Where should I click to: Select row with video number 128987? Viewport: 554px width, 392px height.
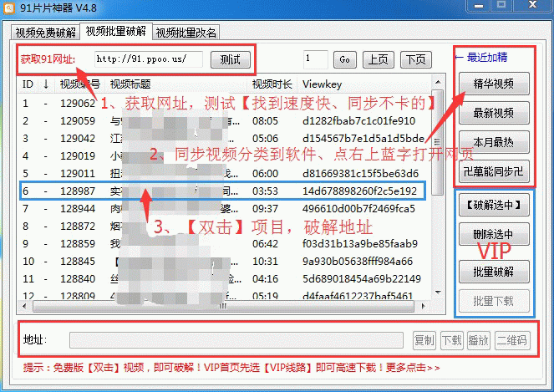tap(222, 191)
